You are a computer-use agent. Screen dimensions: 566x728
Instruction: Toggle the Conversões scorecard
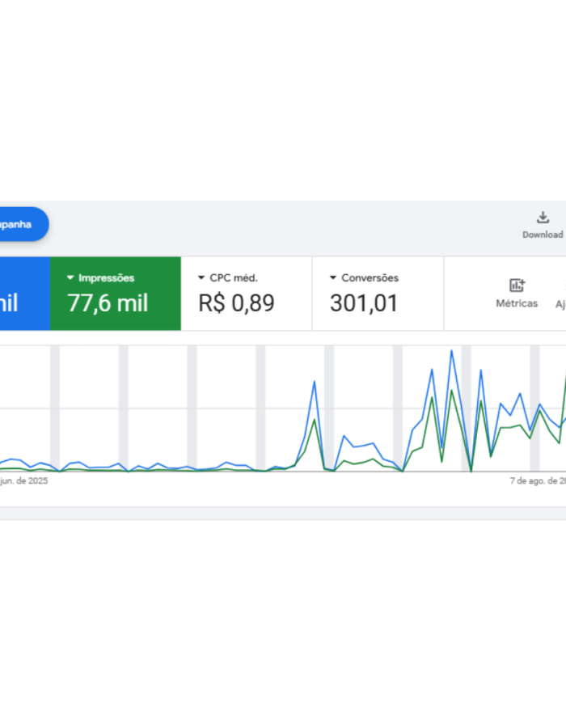(x=377, y=294)
